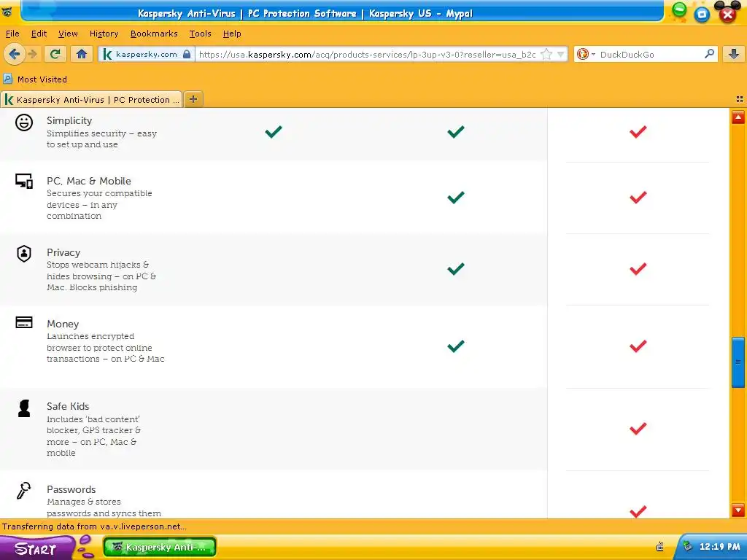Click the first green Simplicity checkmark

click(x=274, y=131)
